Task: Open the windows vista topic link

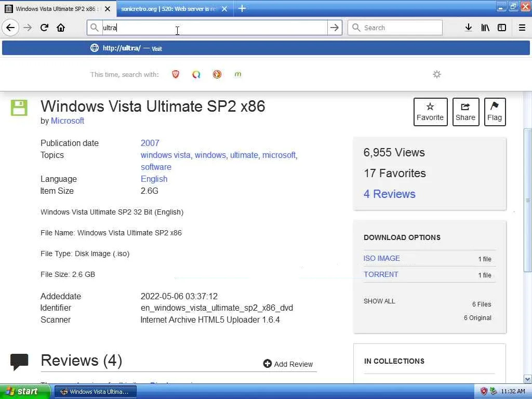Action: [166, 155]
